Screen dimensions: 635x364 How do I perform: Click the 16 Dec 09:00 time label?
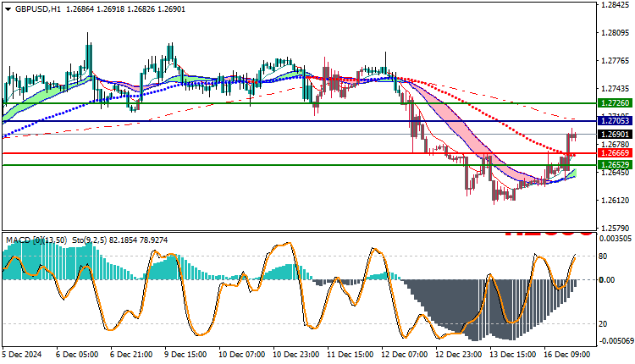pyautogui.click(x=567, y=355)
